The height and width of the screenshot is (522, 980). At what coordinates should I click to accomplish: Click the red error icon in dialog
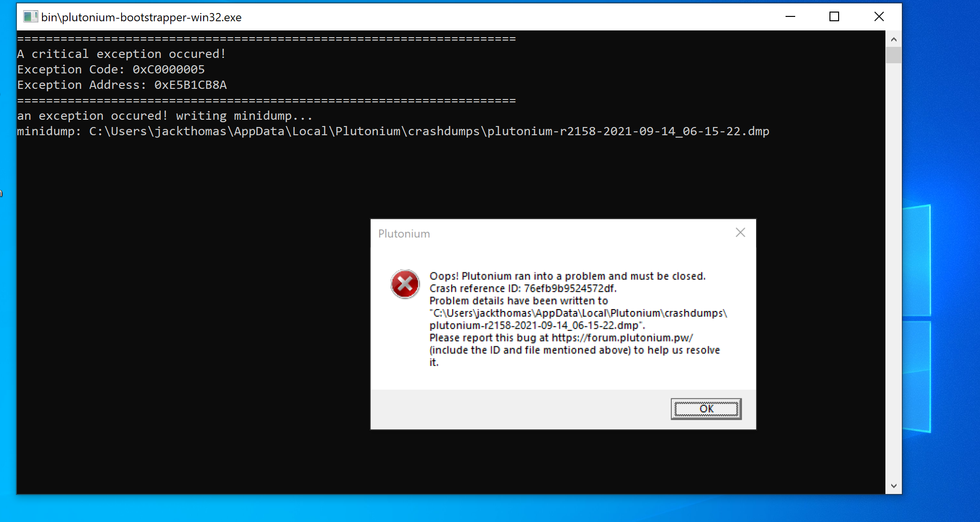pyautogui.click(x=404, y=283)
